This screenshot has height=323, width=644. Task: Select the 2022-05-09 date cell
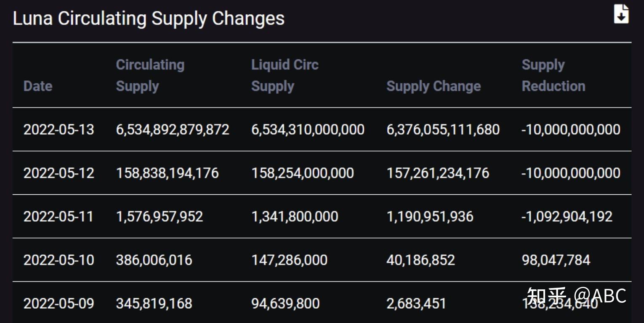[x=59, y=303]
